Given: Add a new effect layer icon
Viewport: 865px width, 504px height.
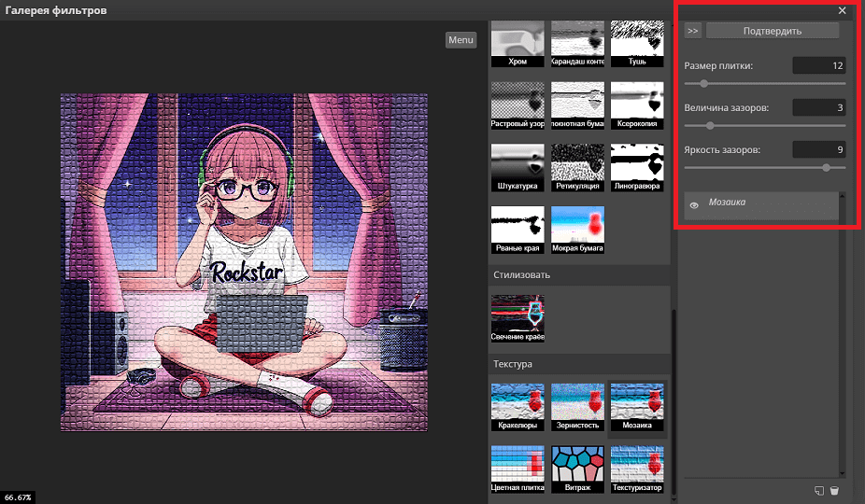Looking at the screenshot, I should (x=819, y=490).
